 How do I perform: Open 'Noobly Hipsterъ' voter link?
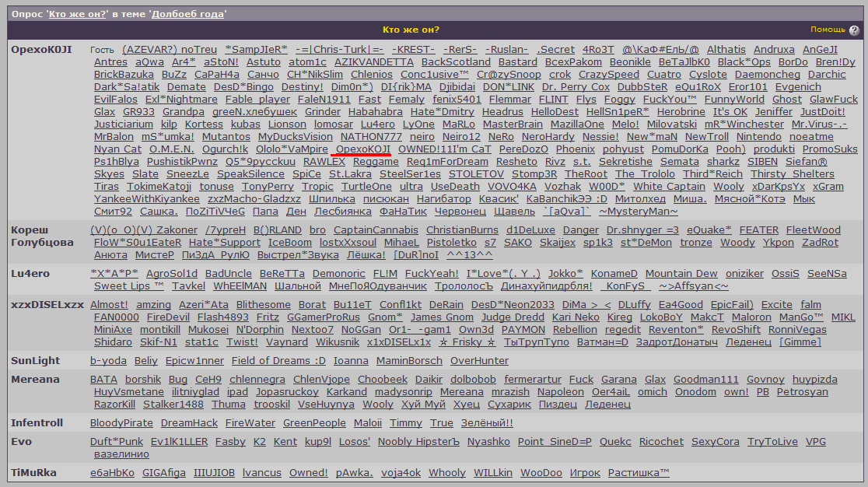(x=418, y=442)
